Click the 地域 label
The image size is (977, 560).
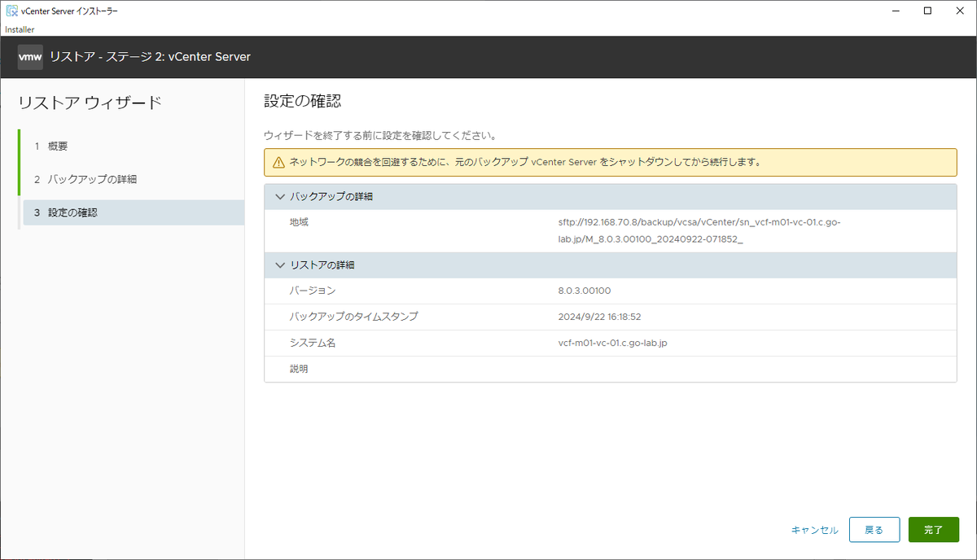300,222
